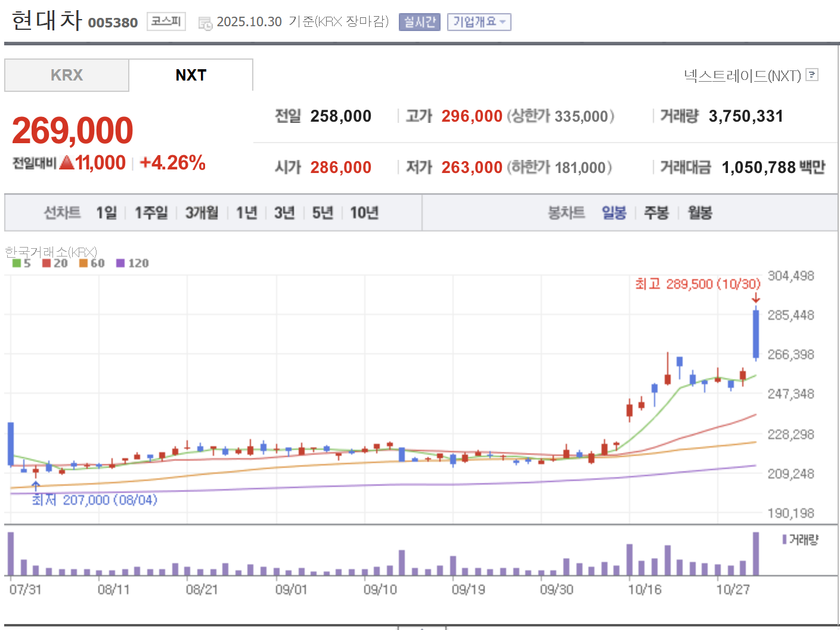Select the NXT tab

[x=191, y=75]
